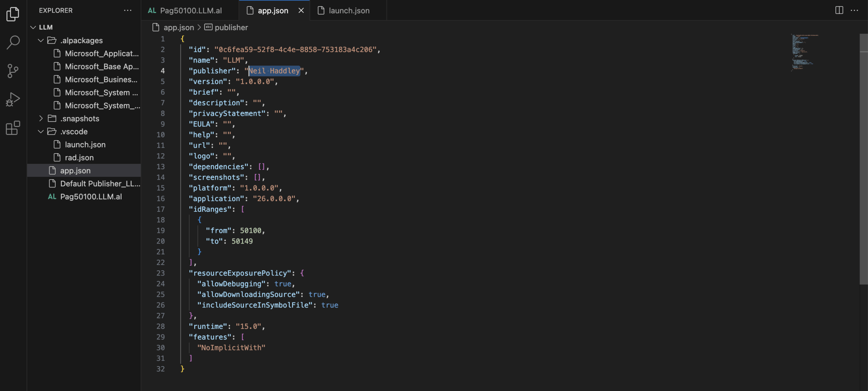Click the Split Editor Right icon

[x=839, y=11]
